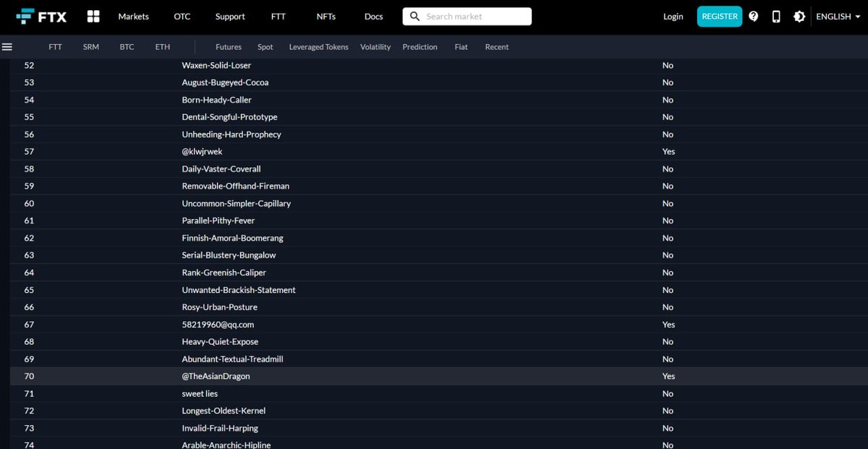Open the hamburger sidebar menu

click(7, 47)
